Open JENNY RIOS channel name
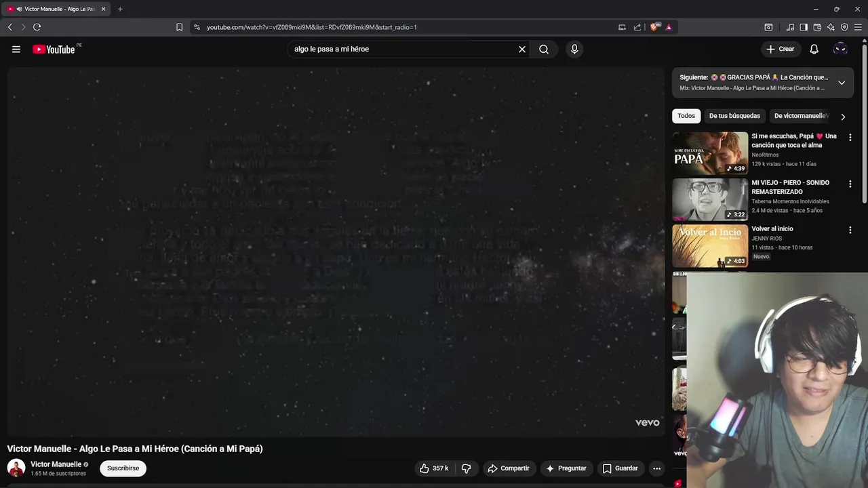 tap(766, 239)
